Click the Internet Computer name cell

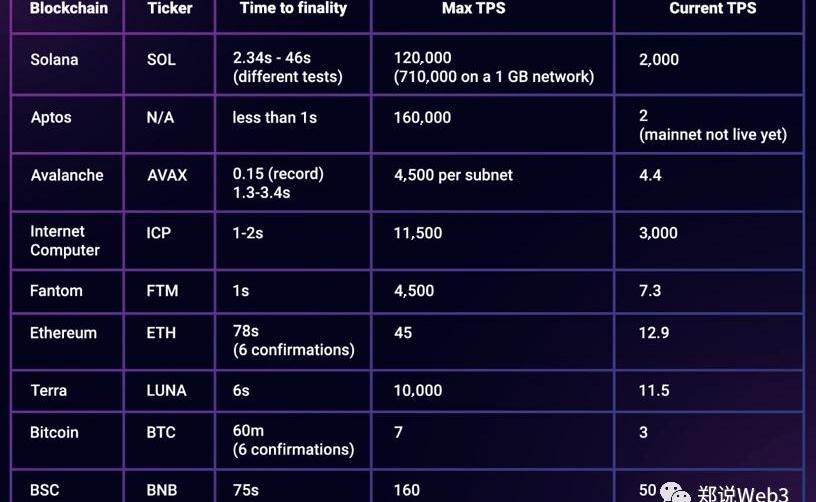[x=65, y=241]
